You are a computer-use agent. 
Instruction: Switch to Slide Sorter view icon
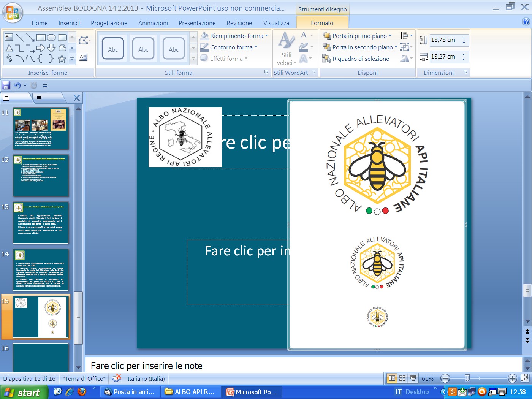(402, 378)
